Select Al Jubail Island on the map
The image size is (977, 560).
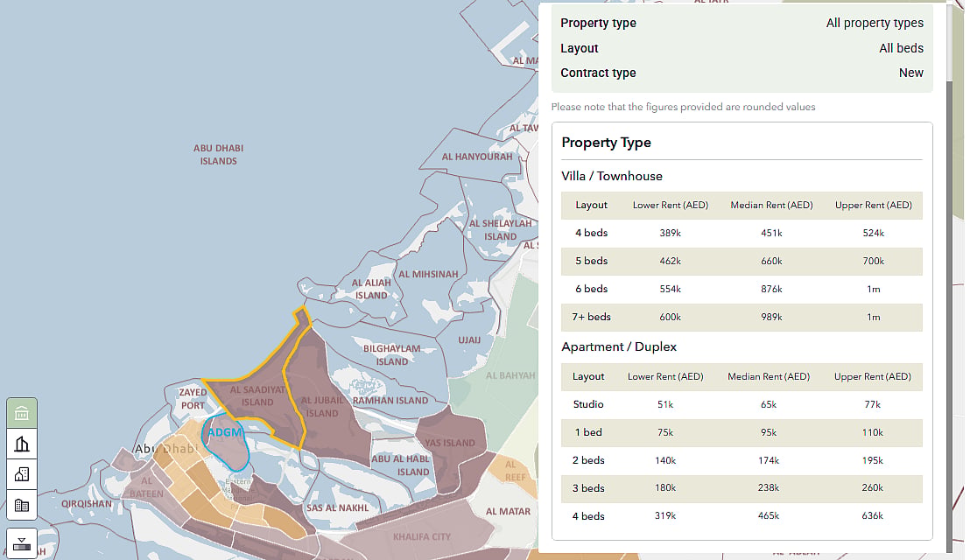pyautogui.click(x=322, y=407)
